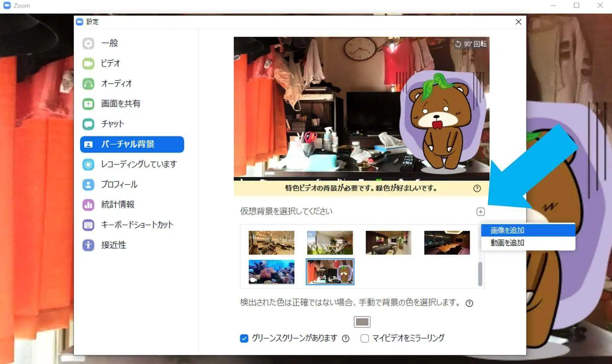Click the plus icon to add background

pyautogui.click(x=480, y=212)
